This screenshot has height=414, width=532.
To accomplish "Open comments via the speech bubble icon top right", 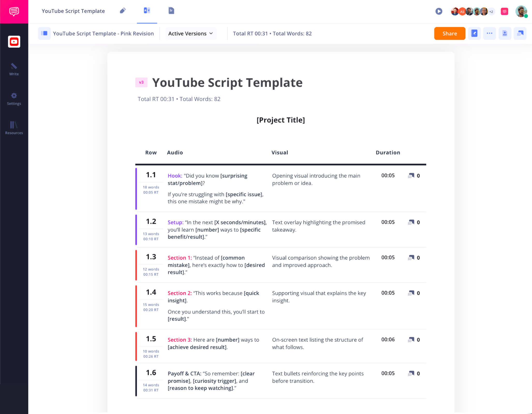I will tap(520, 33).
